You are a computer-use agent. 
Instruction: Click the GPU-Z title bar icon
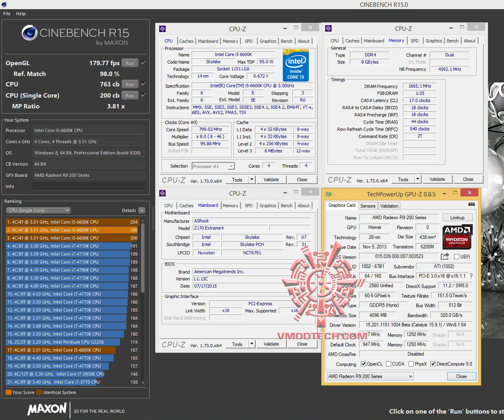point(329,194)
